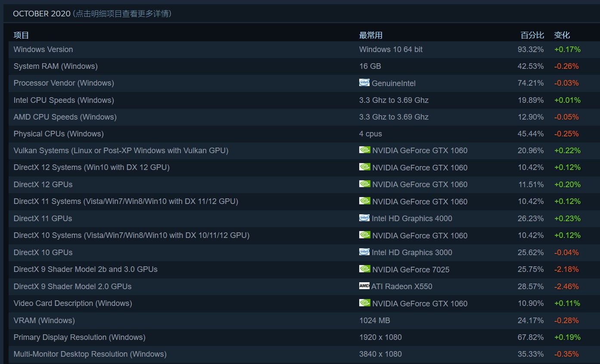Screen dimensions: 600x364
Task: Click the NVIDIA icon in DirectX 11 Systems row
Action: 364,201
